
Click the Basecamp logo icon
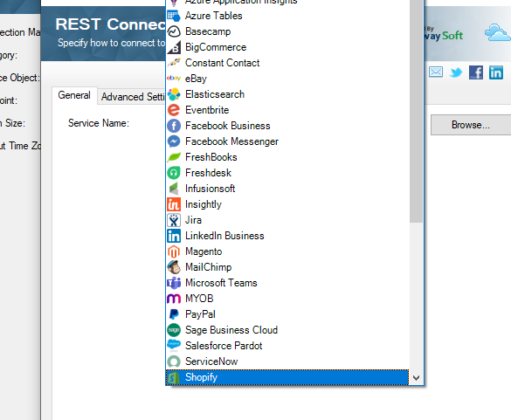coord(173,31)
